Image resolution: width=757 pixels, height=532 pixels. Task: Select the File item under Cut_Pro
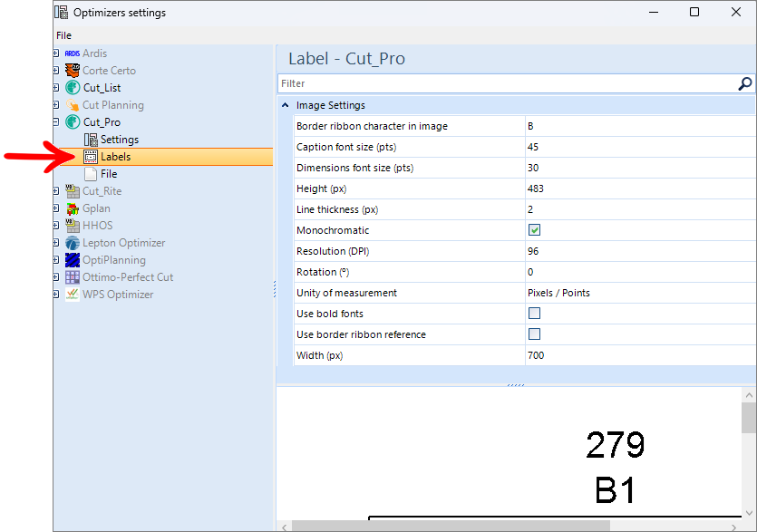[109, 174]
